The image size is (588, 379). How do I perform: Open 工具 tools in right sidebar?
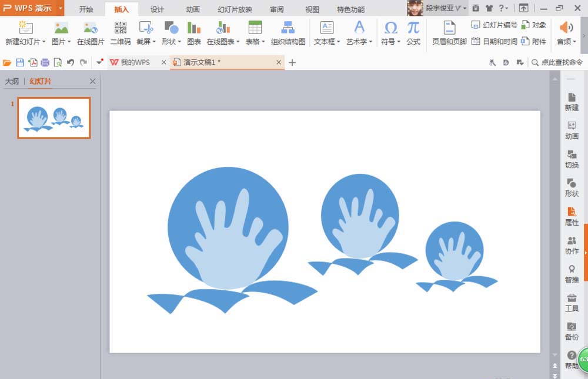coord(572,303)
